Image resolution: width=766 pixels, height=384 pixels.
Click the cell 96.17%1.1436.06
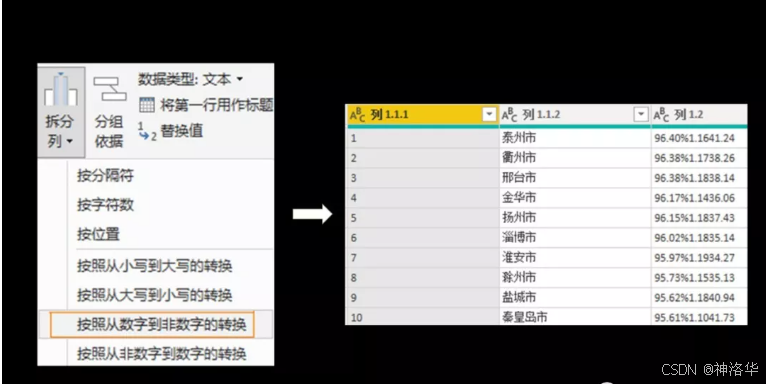700,198
